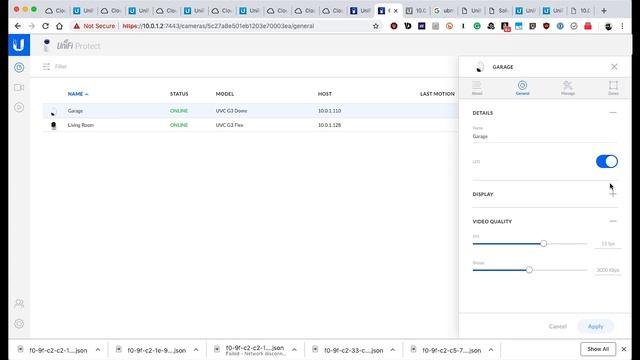Click the Garage Name input field
This screenshot has width=640, height=360.
click(x=545, y=136)
